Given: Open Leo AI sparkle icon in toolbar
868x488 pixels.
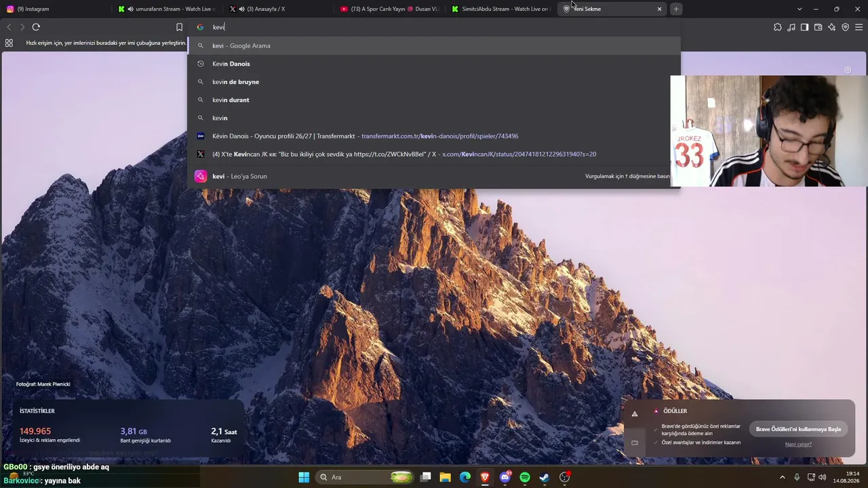Looking at the screenshot, I should (x=831, y=27).
